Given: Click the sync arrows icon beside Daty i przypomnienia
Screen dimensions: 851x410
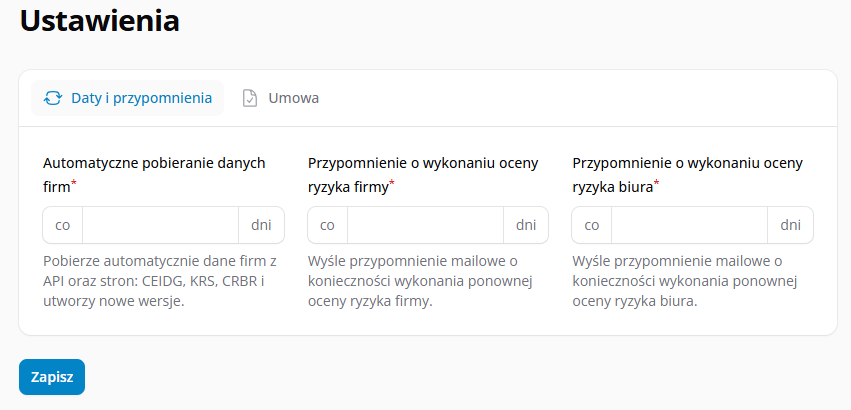Looking at the screenshot, I should click(53, 98).
